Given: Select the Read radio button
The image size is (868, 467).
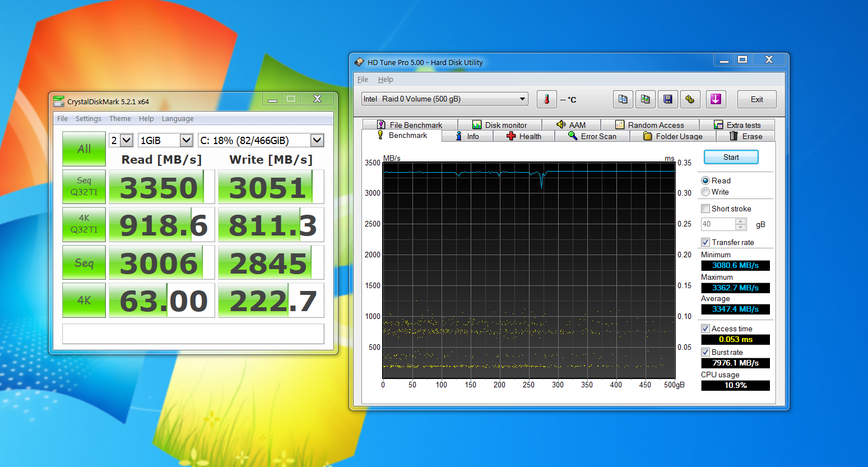Looking at the screenshot, I should [x=705, y=181].
